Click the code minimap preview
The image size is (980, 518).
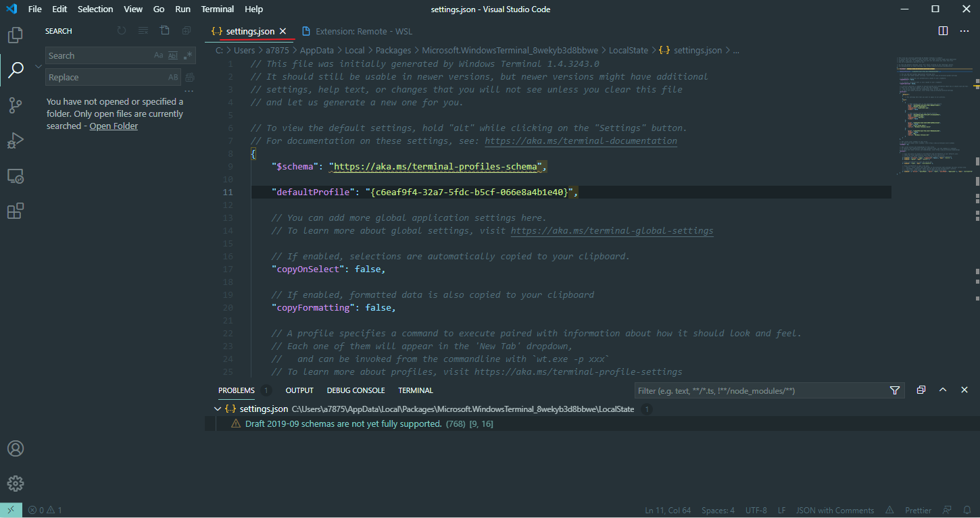935,115
